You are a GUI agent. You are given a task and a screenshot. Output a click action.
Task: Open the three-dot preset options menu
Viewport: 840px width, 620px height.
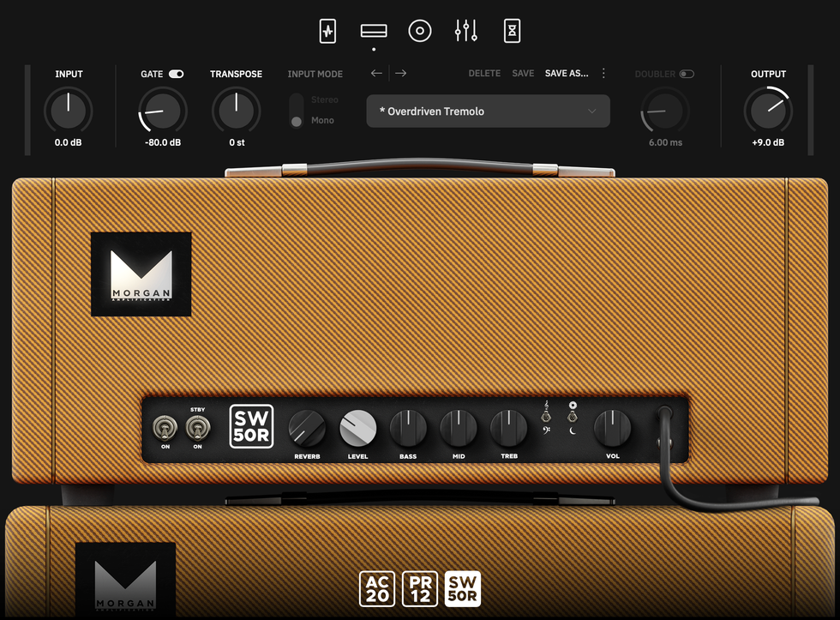tap(603, 74)
